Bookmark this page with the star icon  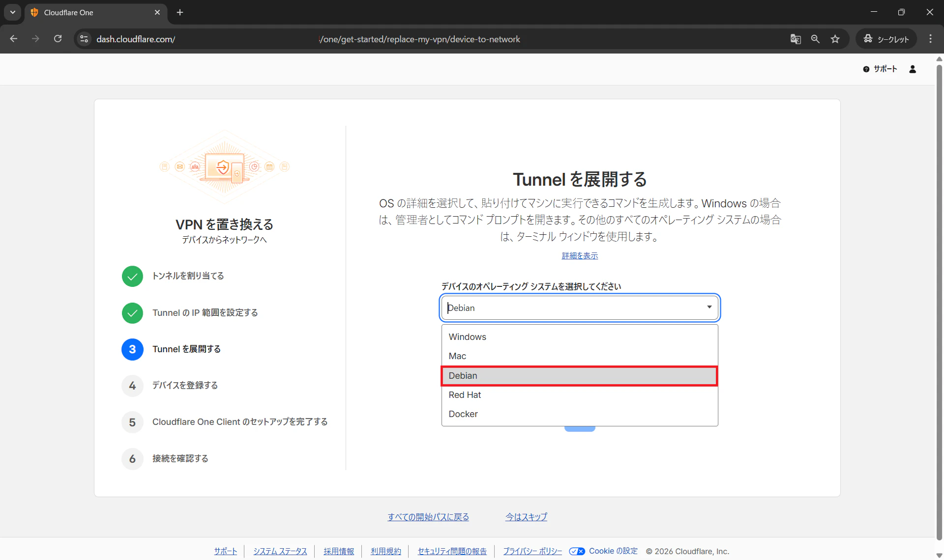tap(835, 39)
